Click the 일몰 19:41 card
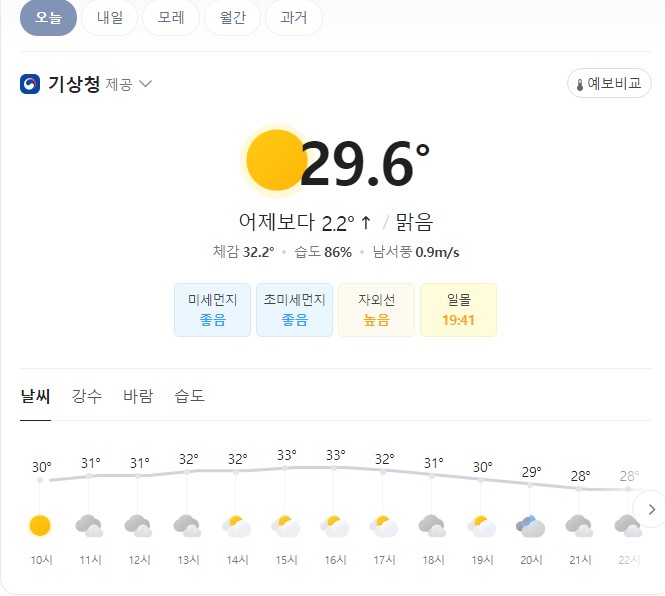 click(x=458, y=310)
